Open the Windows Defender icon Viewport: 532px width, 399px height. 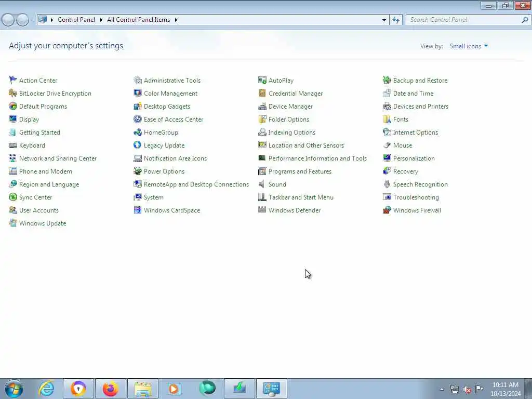tap(262, 210)
